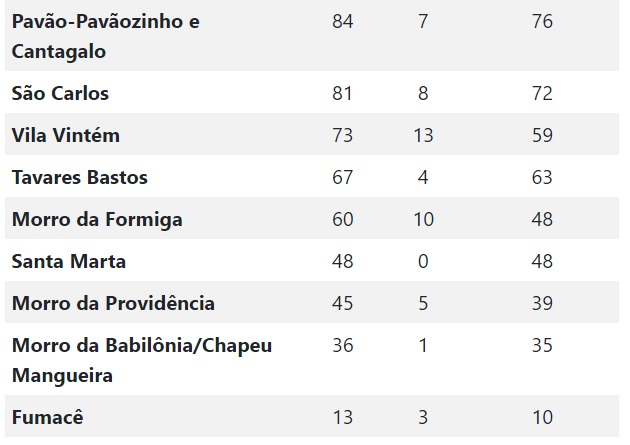
Task: Click the Vila Vintém row label
Action: pos(65,135)
